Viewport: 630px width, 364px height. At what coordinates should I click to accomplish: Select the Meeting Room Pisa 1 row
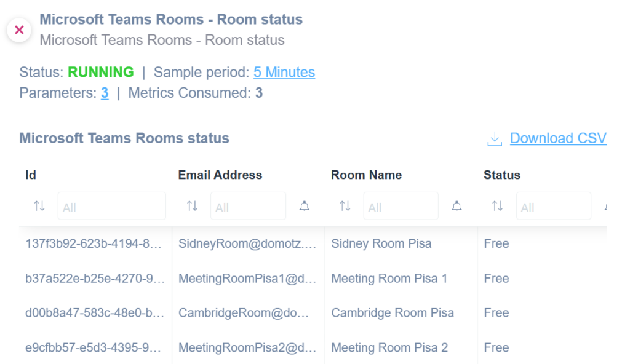coord(313,279)
